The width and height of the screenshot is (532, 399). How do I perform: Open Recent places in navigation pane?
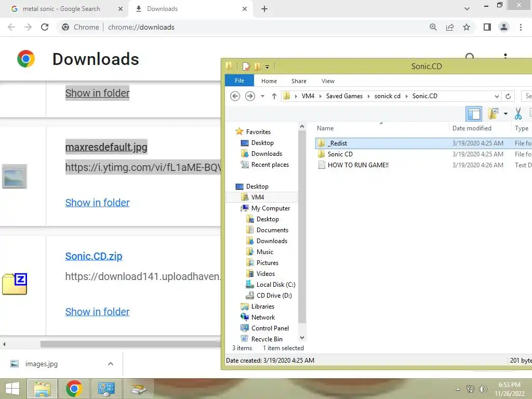tap(264, 165)
